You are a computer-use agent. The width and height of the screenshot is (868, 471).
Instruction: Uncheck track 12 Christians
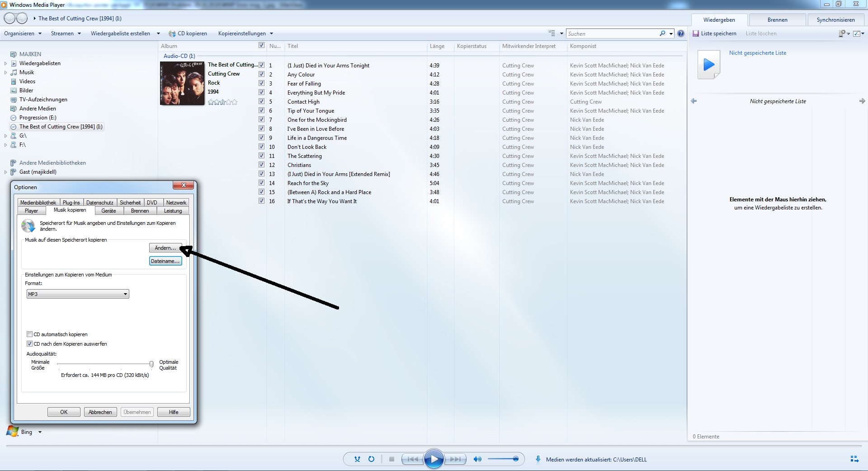point(261,165)
